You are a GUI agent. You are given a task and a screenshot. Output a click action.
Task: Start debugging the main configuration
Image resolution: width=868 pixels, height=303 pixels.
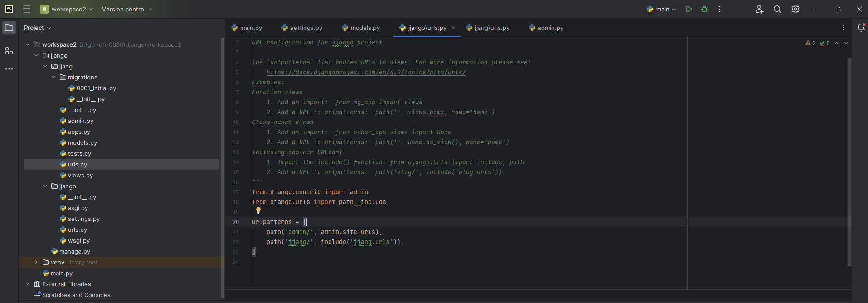[x=704, y=9]
